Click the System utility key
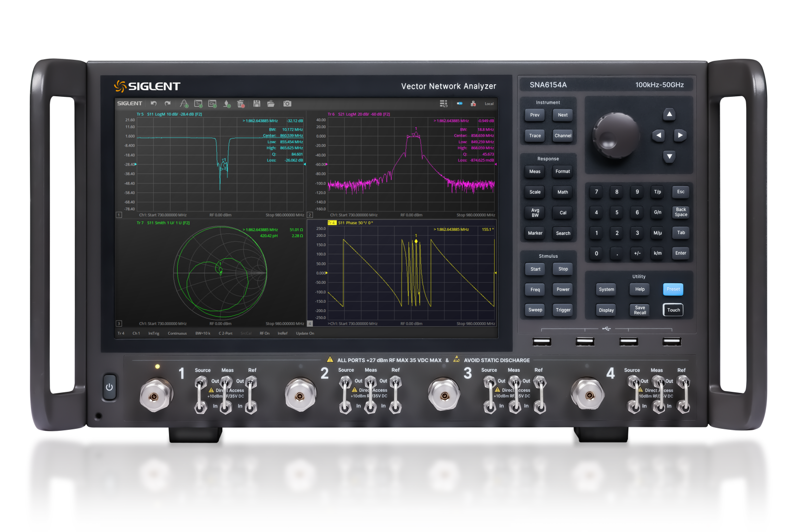The width and height of the screenshot is (798, 532). pyautogui.click(x=606, y=290)
